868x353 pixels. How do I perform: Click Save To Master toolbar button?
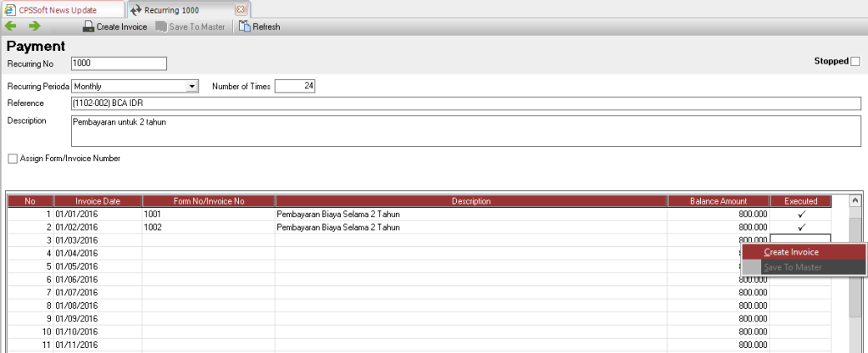pos(191,26)
